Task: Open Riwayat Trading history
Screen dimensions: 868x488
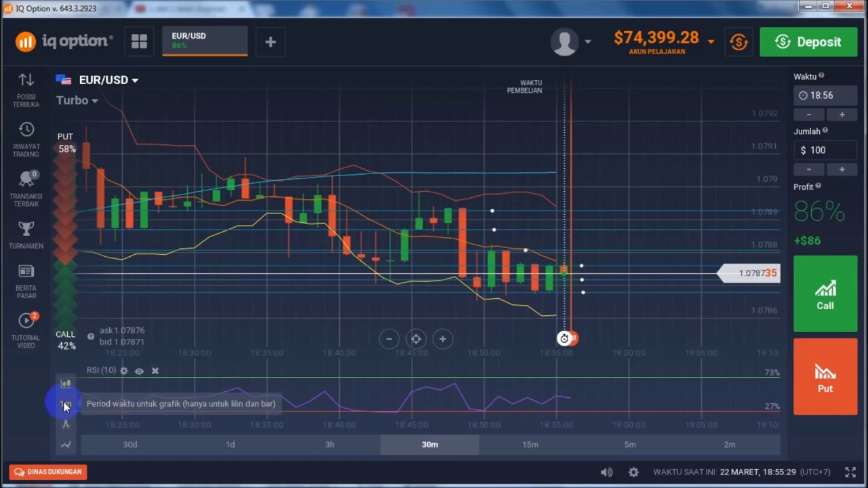Action: (x=26, y=140)
